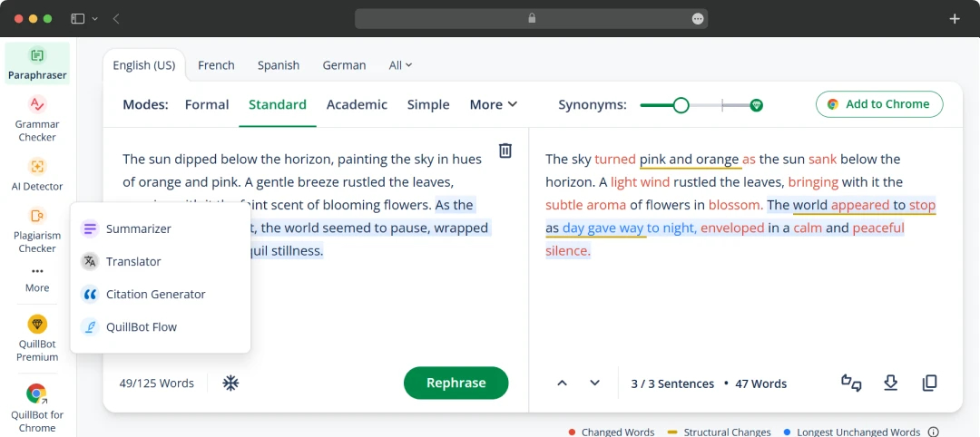Click the word 'silence.' in output
Screen dimensions: 980x437
click(567, 251)
